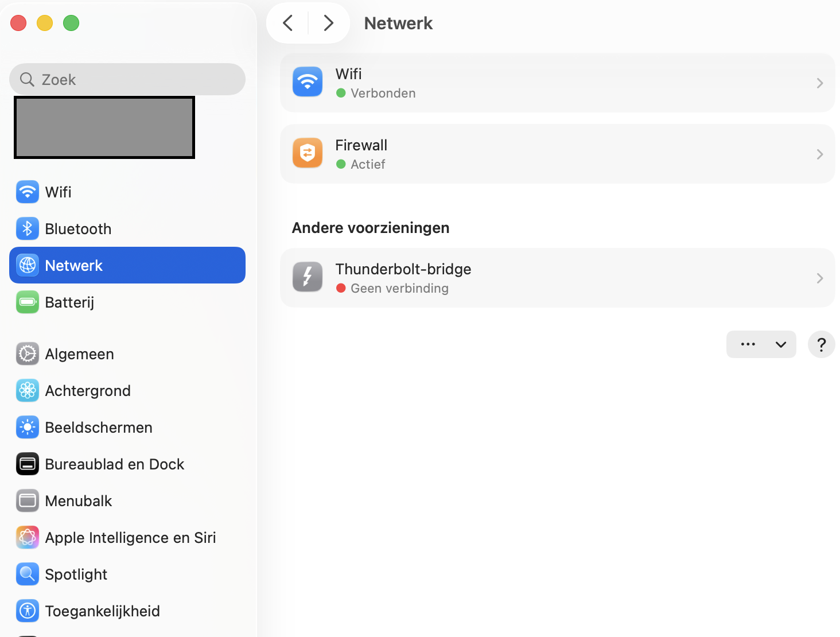Click the orange Firewall shield icon

(x=308, y=153)
